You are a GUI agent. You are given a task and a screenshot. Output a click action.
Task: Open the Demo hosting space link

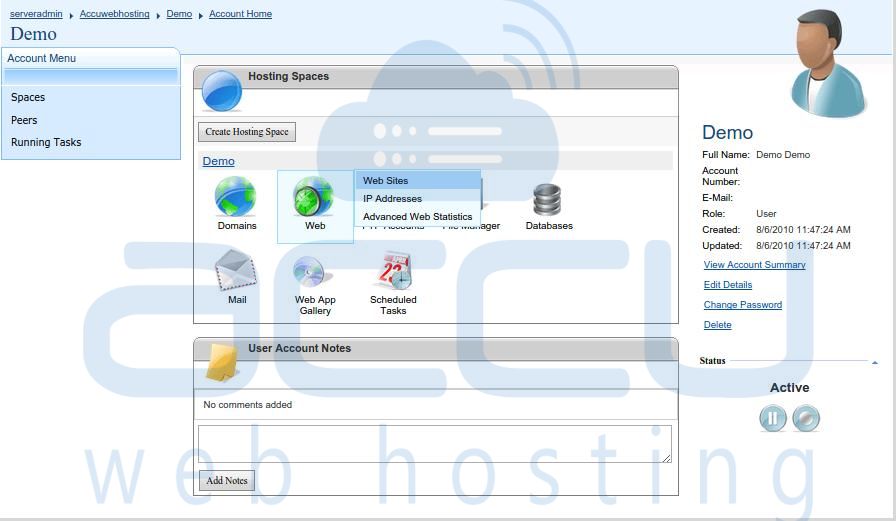pos(218,161)
